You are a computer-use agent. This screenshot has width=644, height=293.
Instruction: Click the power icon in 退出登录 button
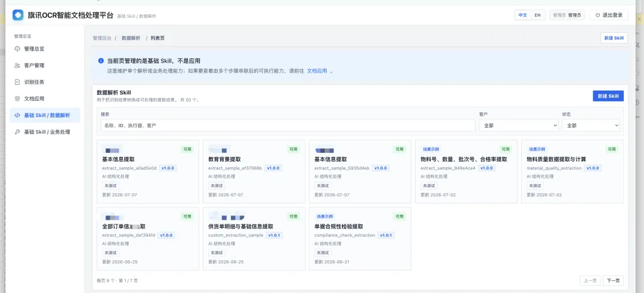click(597, 15)
